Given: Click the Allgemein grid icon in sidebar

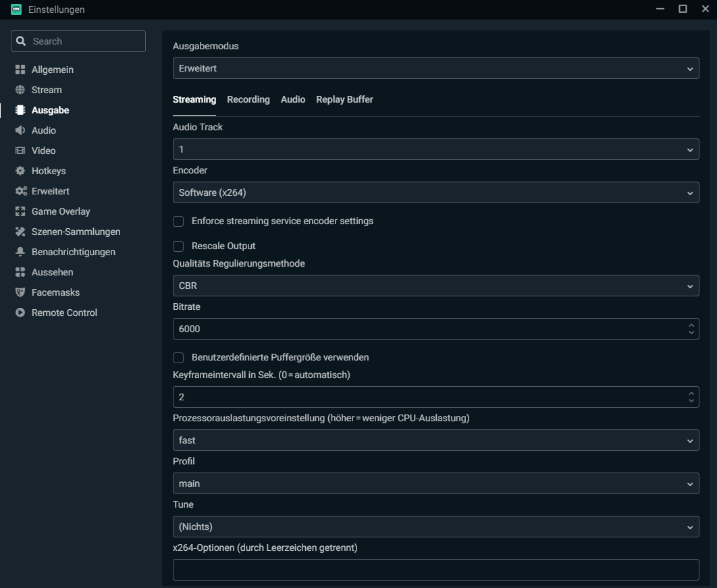Looking at the screenshot, I should (x=20, y=70).
